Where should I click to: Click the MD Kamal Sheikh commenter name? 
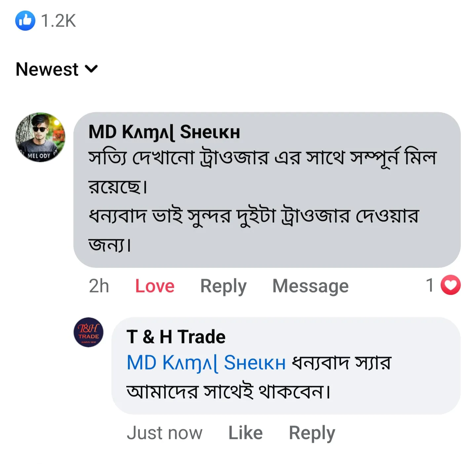click(x=164, y=132)
